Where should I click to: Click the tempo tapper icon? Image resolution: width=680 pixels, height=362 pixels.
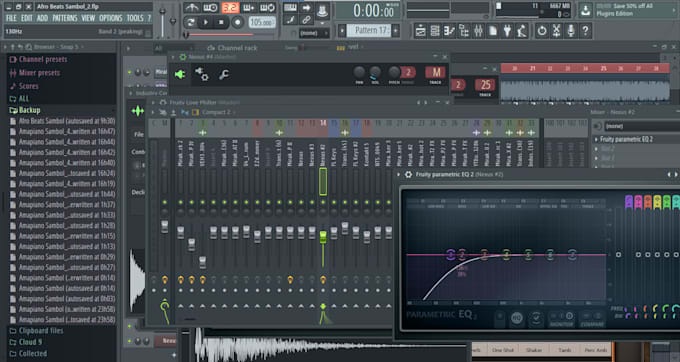pos(522,30)
